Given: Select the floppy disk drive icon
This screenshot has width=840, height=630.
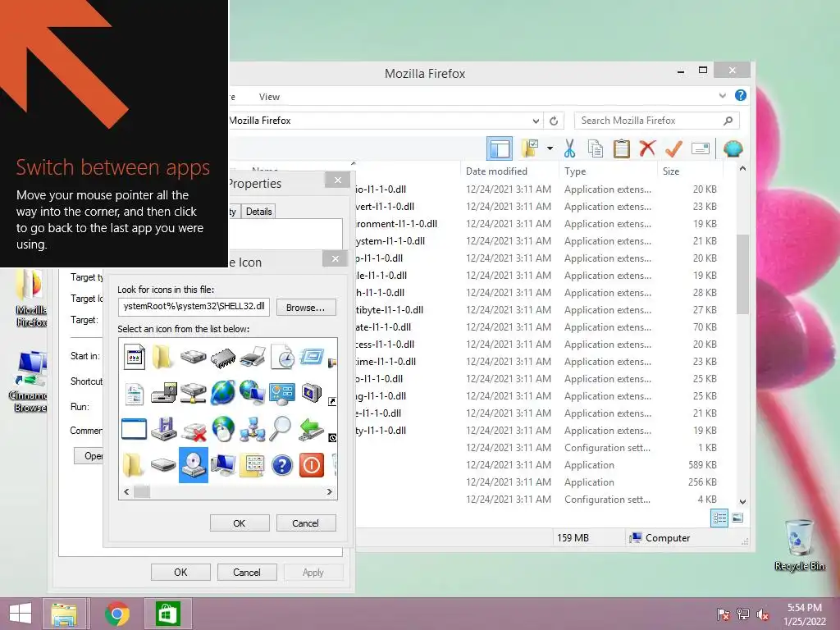Looking at the screenshot, I should point(164,429).
